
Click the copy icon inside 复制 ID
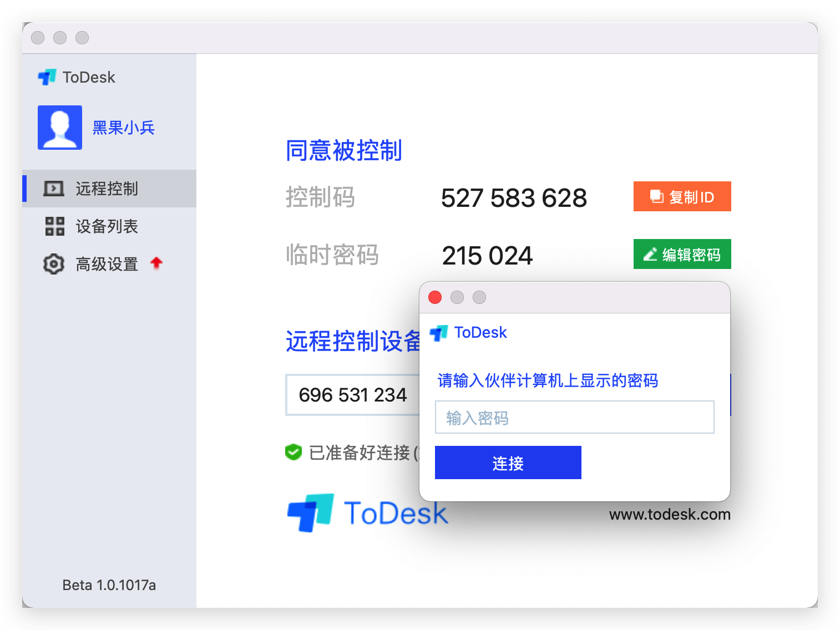click(657, 196)
